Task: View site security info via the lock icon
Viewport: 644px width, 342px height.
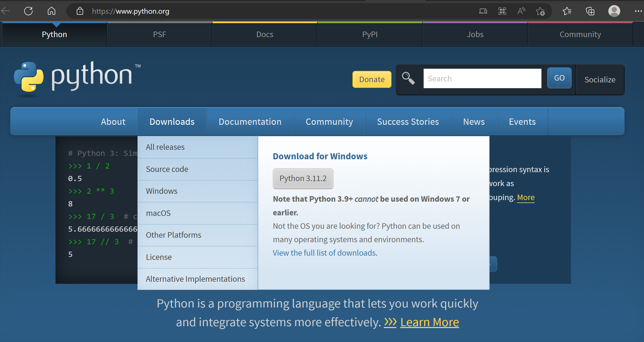Action: (80, 11)
